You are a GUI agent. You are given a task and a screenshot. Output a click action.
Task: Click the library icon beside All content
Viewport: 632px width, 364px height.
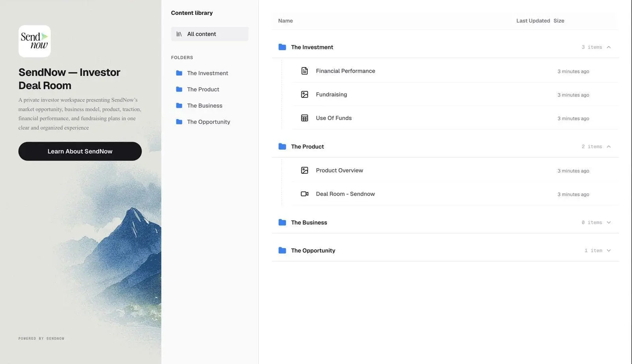point(179,34)
